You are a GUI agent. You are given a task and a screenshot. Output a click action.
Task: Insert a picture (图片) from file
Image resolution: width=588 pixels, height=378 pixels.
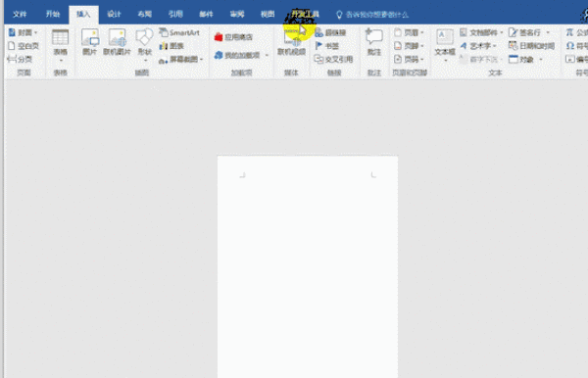pyautogui.click(x=90, y=42)
